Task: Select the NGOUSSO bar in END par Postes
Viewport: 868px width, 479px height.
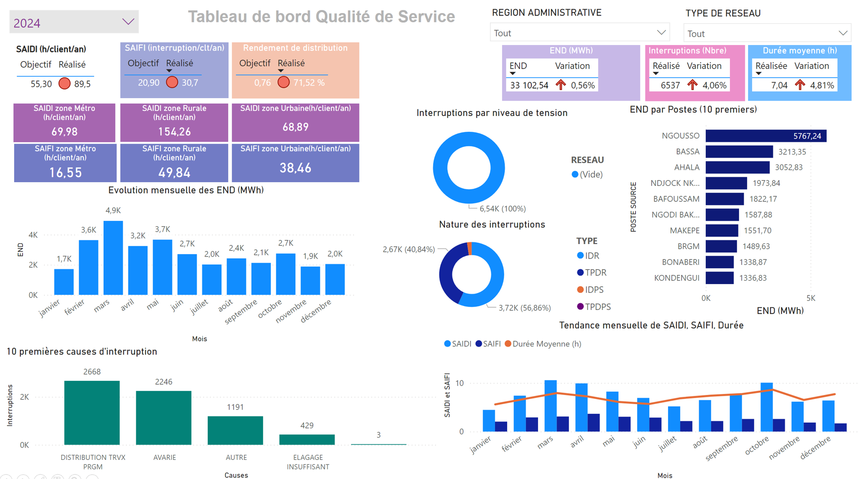Action: tap(765, 136)
